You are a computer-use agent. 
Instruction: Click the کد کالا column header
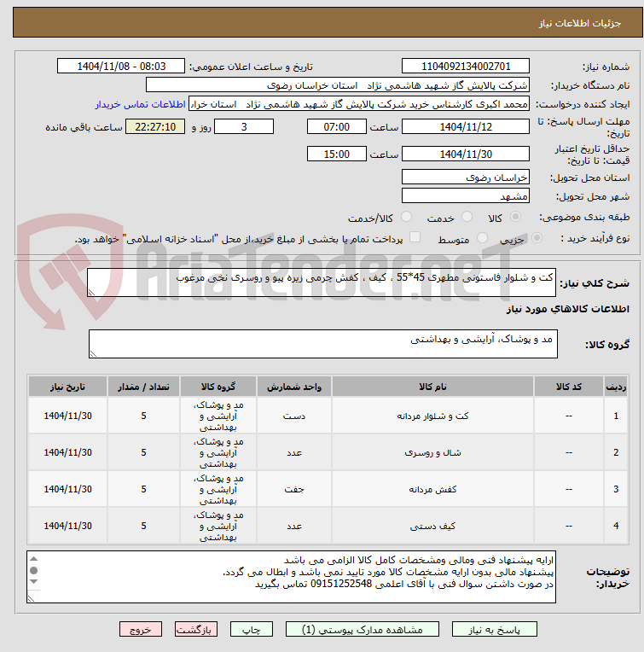[568, 387]
